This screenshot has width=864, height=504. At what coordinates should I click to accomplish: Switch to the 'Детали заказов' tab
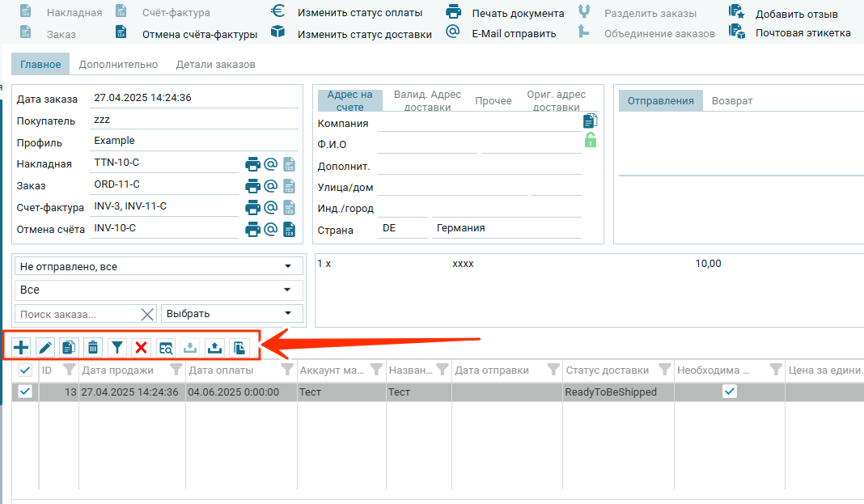[215, 65]
